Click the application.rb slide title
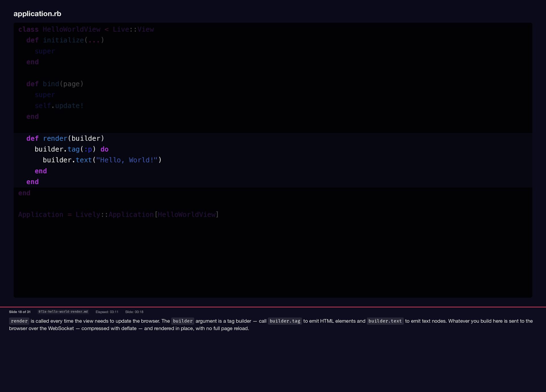Screen dimensions: 546x392 pyautogui.click(x=37, y=14)
